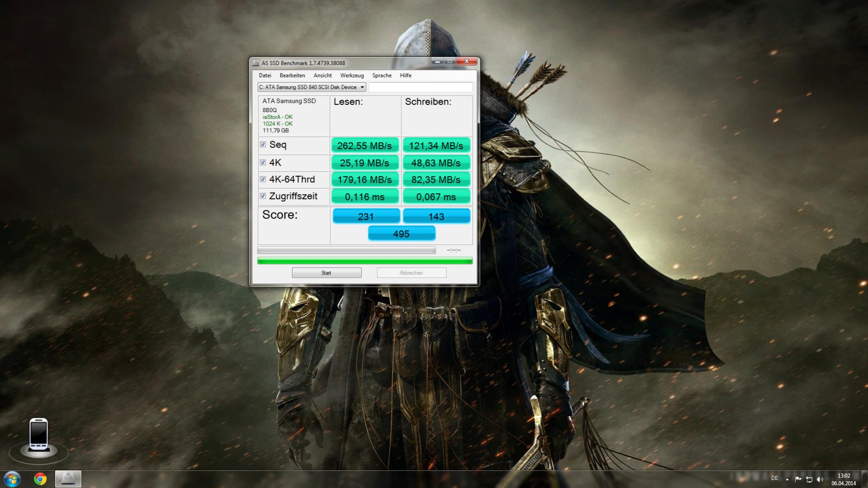Click the DE language indicator in taskbar

[x=774, y=479]
